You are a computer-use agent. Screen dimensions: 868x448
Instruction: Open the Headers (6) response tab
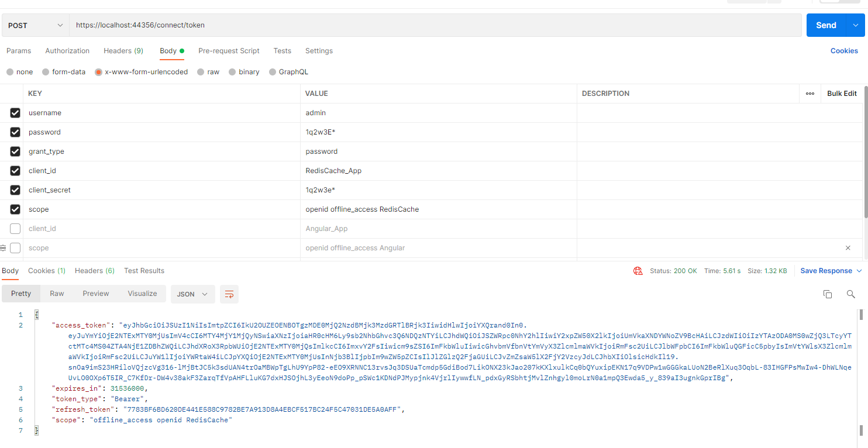(94, 271)
